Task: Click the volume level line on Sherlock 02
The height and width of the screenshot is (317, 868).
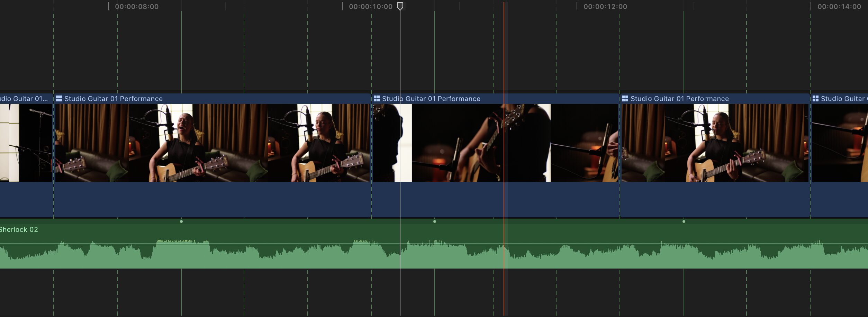Action: coord(277,244)
